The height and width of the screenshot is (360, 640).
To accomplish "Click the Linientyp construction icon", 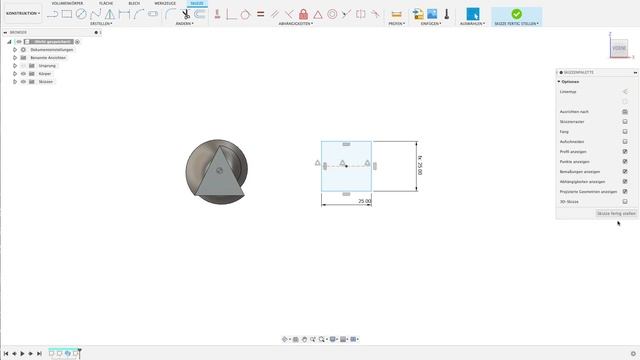I will [x=625, y=91].
